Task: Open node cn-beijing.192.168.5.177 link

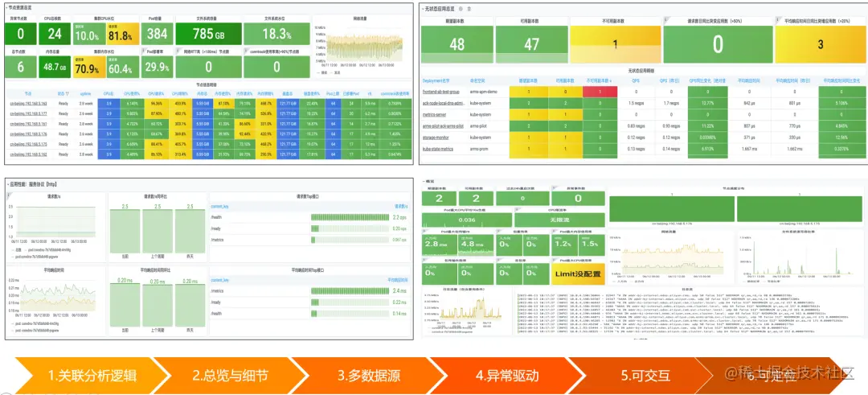Action: [27, 113]
